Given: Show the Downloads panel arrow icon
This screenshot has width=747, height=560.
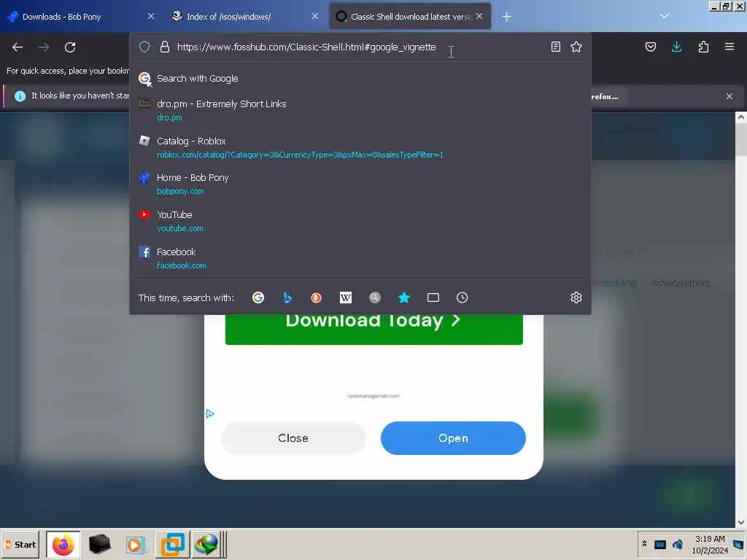Looking at the screenshot, I should pyautogui.click(x=676, y=47).
